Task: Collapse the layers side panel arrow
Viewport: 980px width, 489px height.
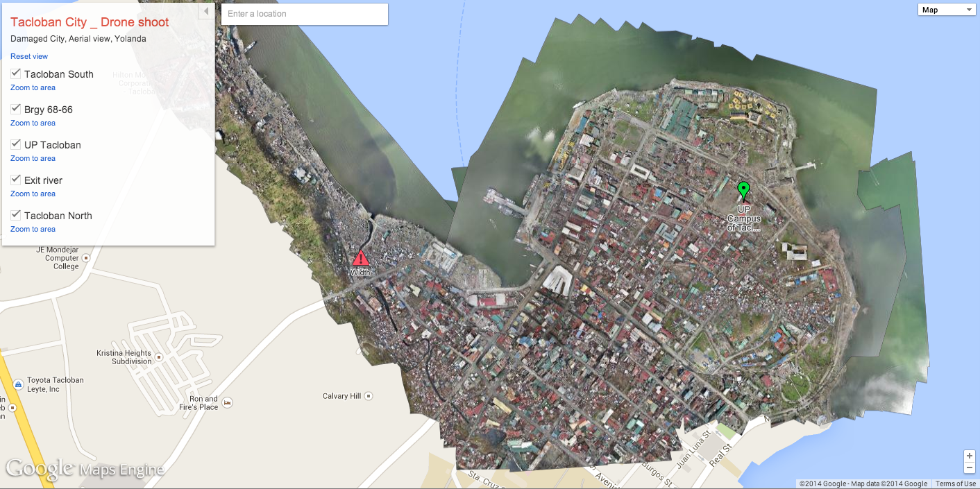Action: [x=206, y=12]
